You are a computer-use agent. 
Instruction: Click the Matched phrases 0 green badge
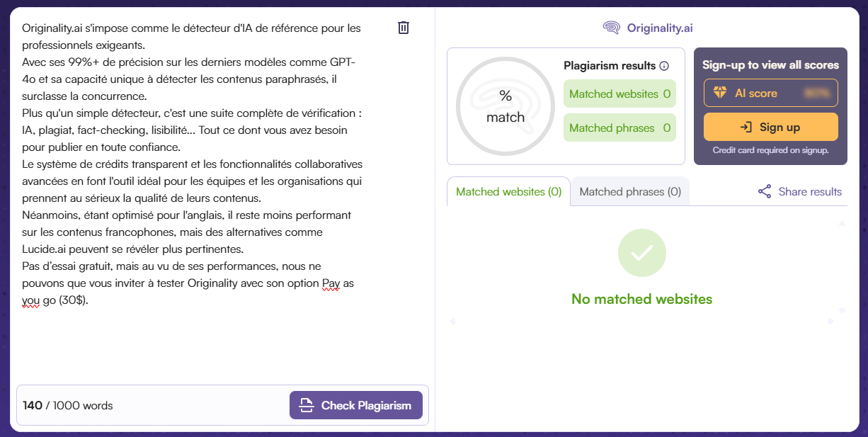619,127
